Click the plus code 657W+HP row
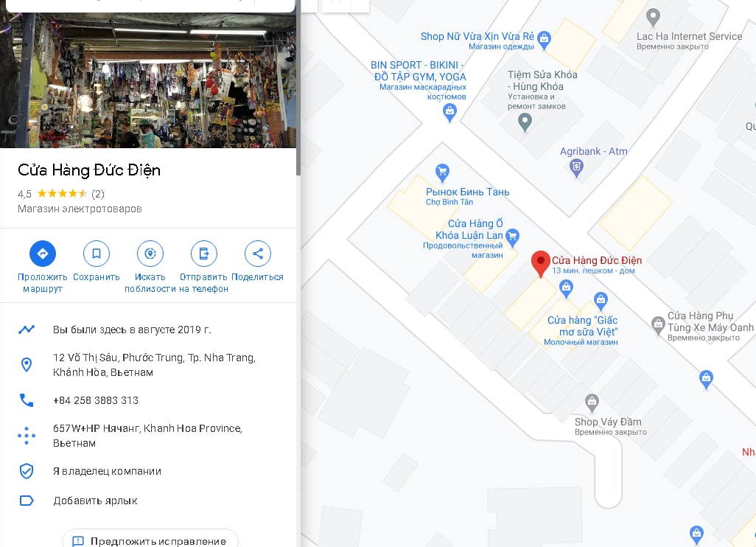The image size is (756, 547). [x=147, y=436]
